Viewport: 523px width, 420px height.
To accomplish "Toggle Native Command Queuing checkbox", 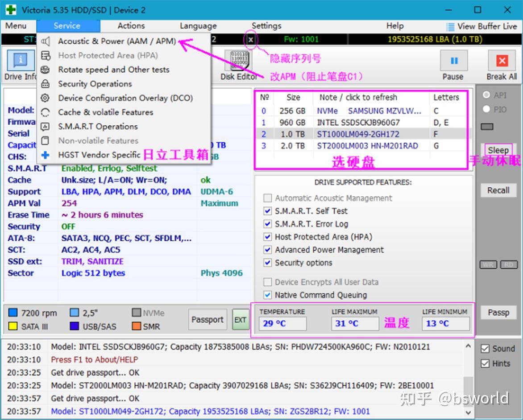I will [x=267, y=295].
